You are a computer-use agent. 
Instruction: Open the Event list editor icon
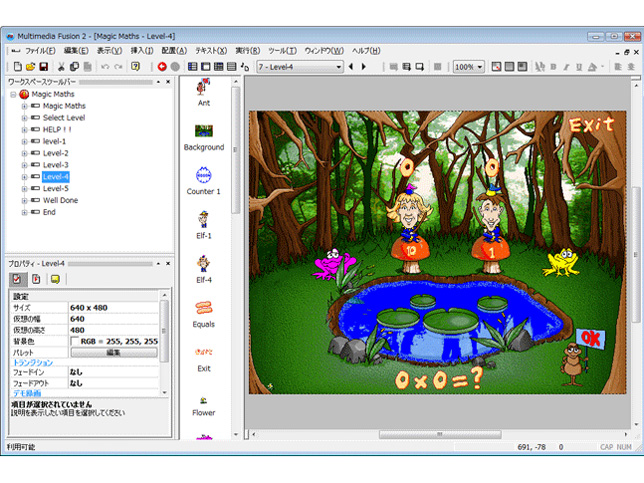point(232,67)
